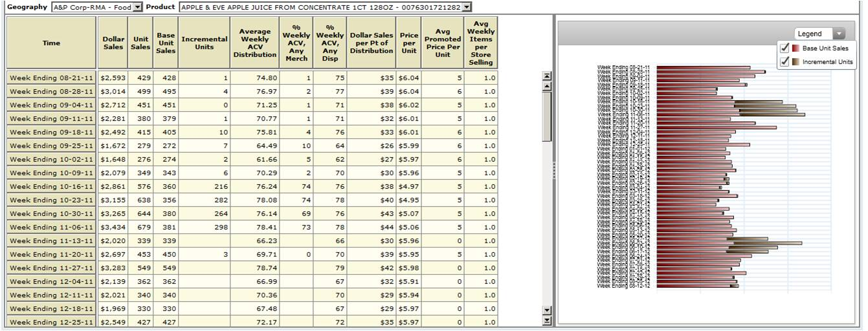Click the Base Unit Sales red swatch
Image resolution: width=868 pixels, height=331 pixels.
795,48
